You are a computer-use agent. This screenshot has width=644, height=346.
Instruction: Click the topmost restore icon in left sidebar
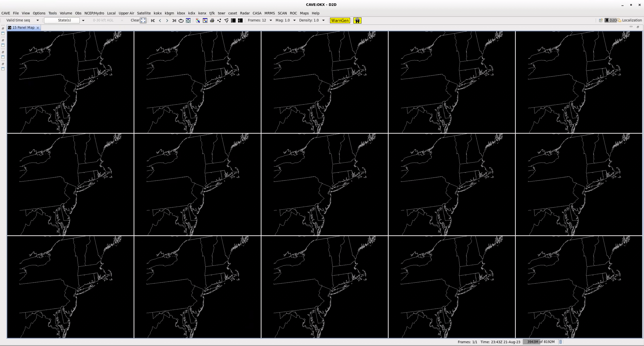tap(3, 29)
